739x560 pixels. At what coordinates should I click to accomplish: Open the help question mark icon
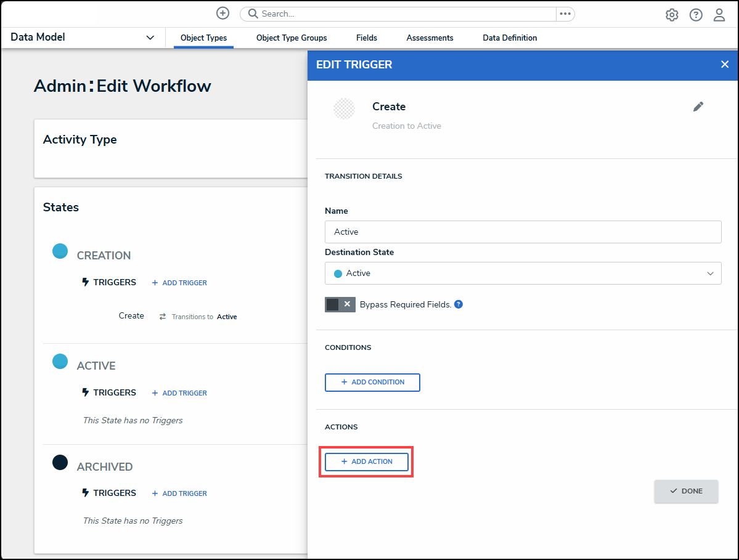click(x=696, y=15)
